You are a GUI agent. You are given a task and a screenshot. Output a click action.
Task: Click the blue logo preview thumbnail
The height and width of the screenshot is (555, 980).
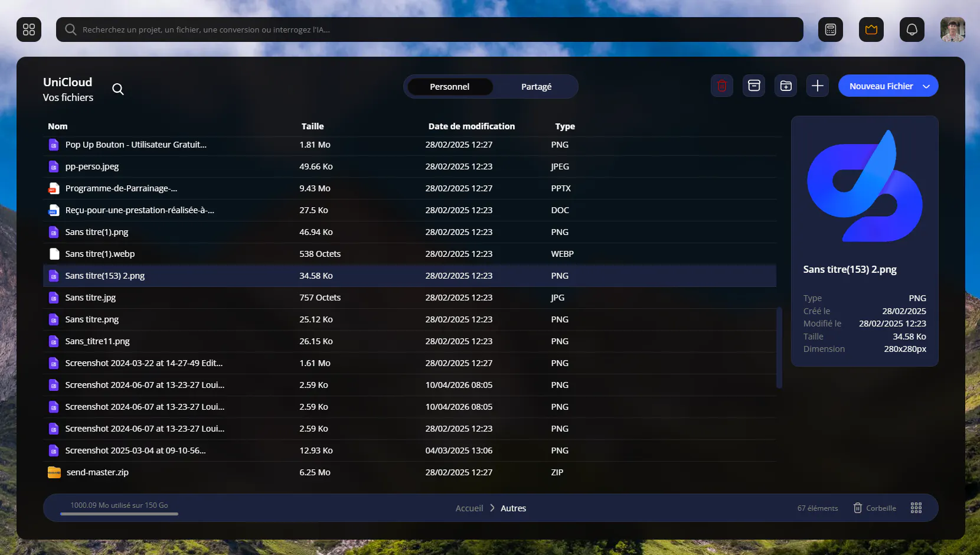(x=865, y=186)
